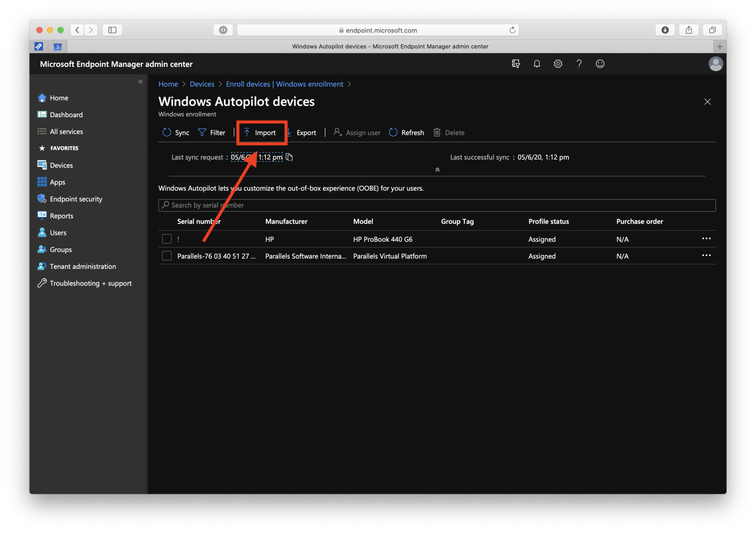The width and height of the screenshot is (756, 533).
Task: Open the Sync action on the toolbar
Action: tap(176, 132)
